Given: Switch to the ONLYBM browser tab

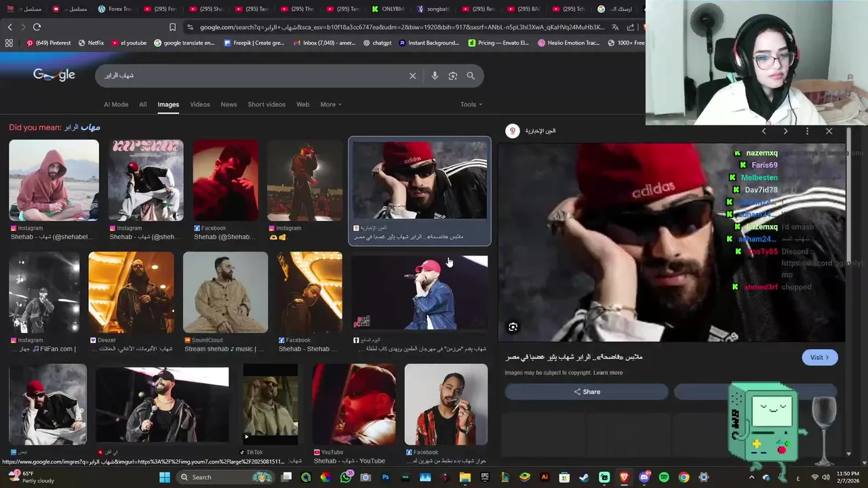Looking at the screenshot, I should click(389, 9).
